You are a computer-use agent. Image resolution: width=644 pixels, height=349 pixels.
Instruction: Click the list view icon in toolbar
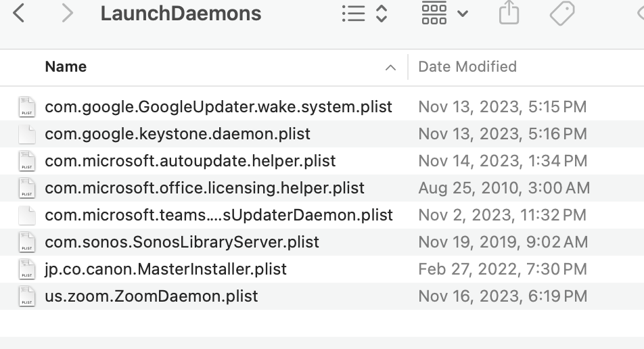coord(354,14)
